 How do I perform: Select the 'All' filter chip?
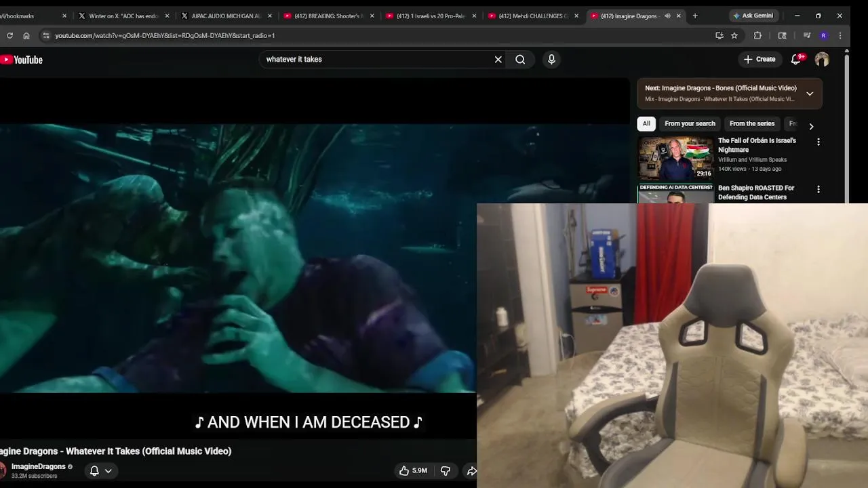coord(646,123)
